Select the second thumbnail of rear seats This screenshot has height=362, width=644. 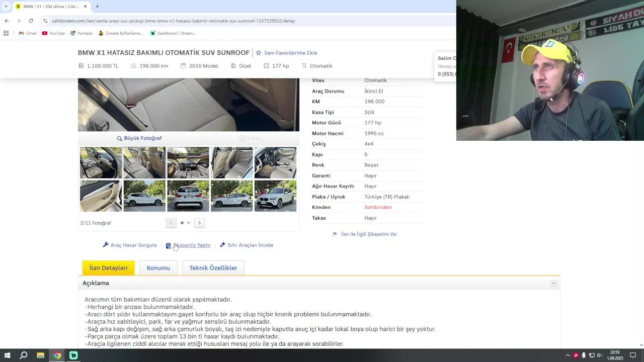pyautogui.click(x=144, y=163)
